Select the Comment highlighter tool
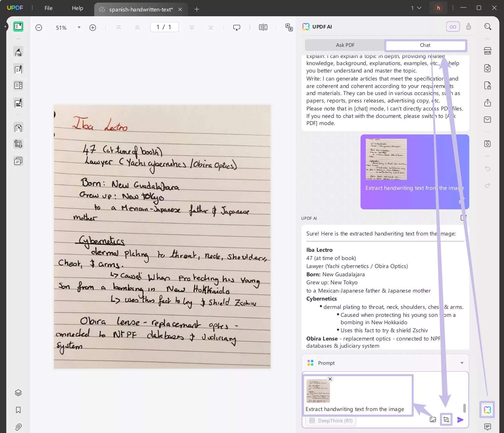The image size is (504, 433). click(x=18, y=52)
